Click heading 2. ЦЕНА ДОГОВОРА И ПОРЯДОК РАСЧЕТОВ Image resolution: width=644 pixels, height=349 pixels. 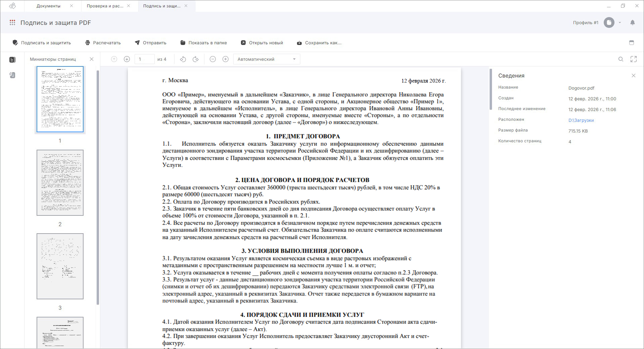[x=302, y=180]
